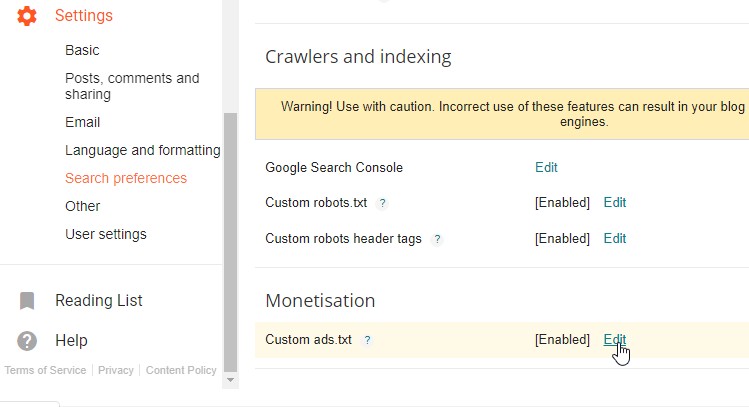Click help icon beside Custom robots.txt
This screenshot has width=749, height=407.
point(383,203)
